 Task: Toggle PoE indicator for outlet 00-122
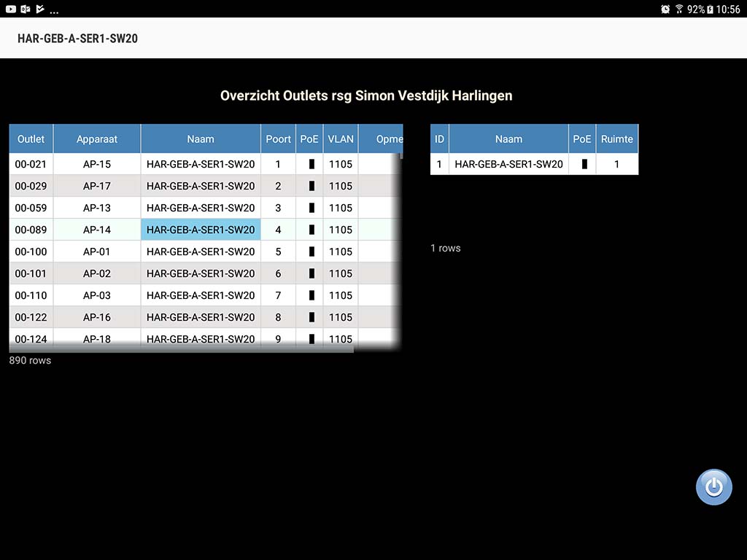[311, 318]
